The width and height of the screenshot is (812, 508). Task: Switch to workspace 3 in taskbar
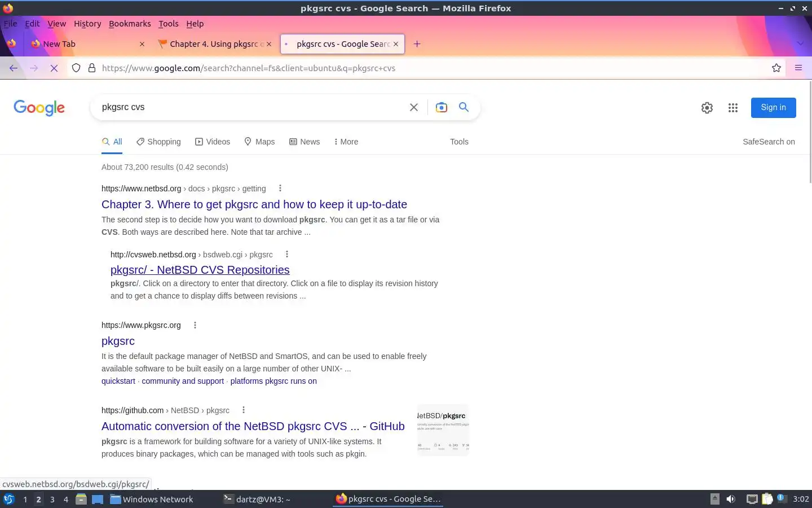pyautogui.click(x=52, y=499)
